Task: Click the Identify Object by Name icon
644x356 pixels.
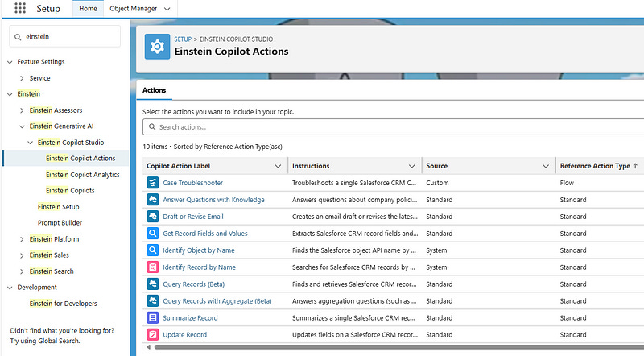Action: click(x=153, y=250)
